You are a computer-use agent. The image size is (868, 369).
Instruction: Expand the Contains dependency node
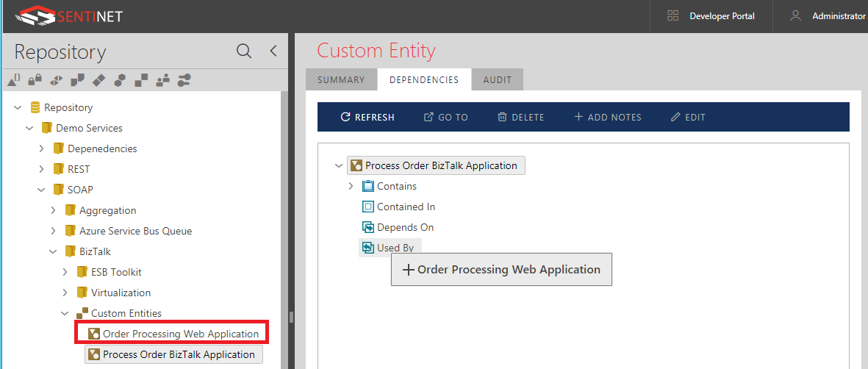(x=351, y=186)
